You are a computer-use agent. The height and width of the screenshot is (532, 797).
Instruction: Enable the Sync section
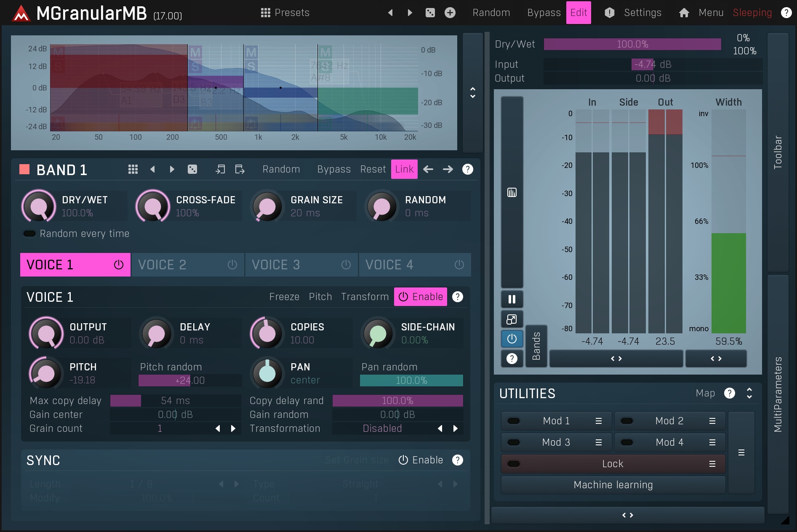421,460
